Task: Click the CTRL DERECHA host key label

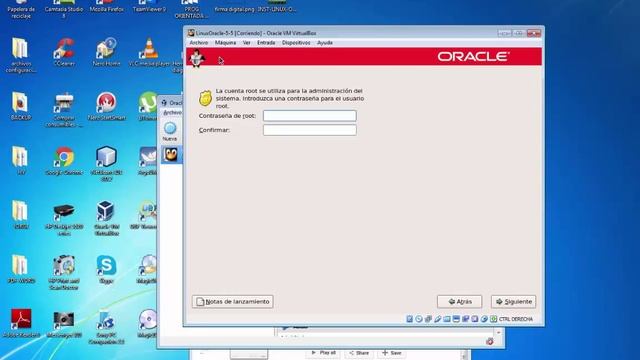Action: point(516,319)
